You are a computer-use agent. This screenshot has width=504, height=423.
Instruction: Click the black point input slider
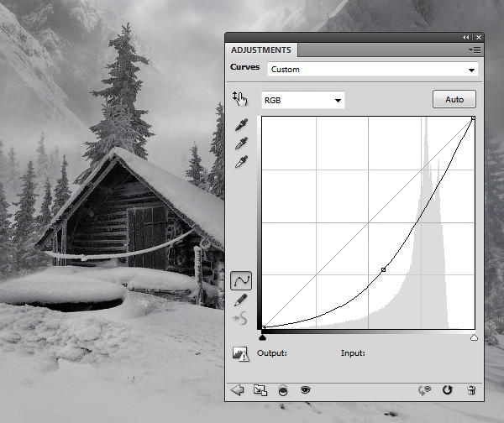tap(263, 337)
